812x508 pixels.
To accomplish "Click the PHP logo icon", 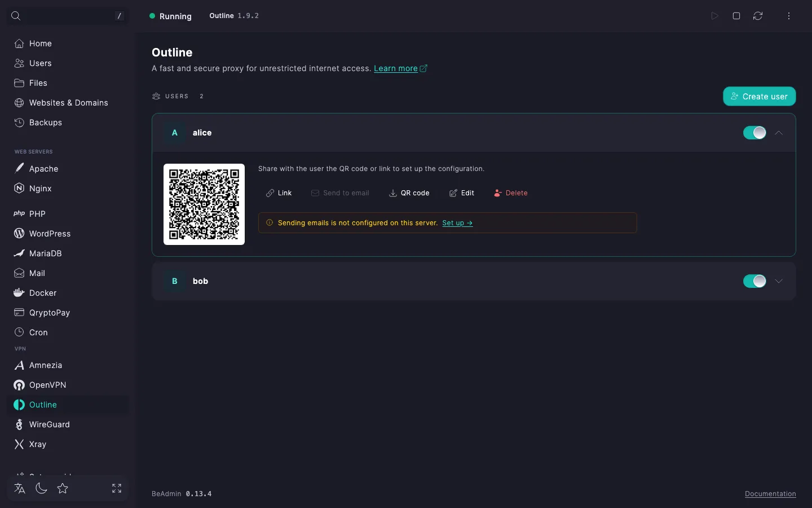I will 19,214.
